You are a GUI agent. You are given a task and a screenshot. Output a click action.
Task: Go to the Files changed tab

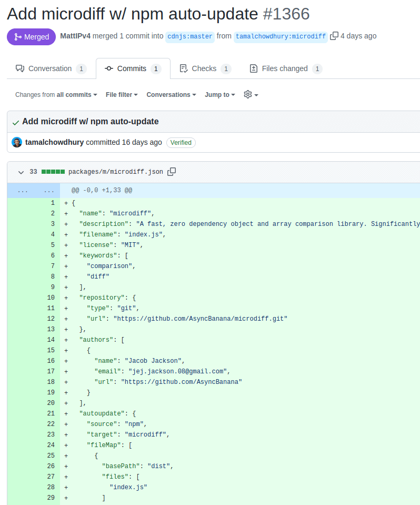click(x=285, y=68)
